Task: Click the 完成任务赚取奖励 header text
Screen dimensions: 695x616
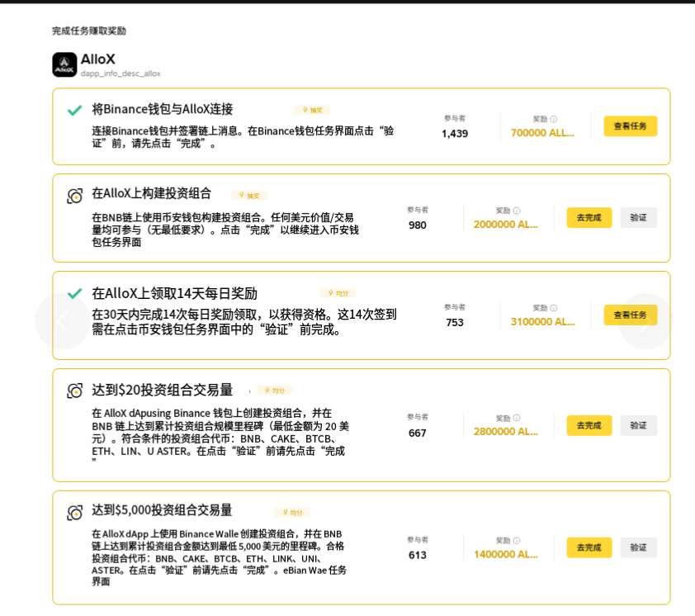Action: tap(89, 31)
